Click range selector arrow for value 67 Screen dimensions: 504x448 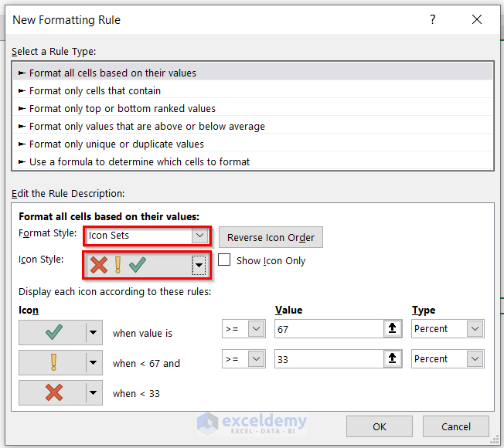click(393, 329)
